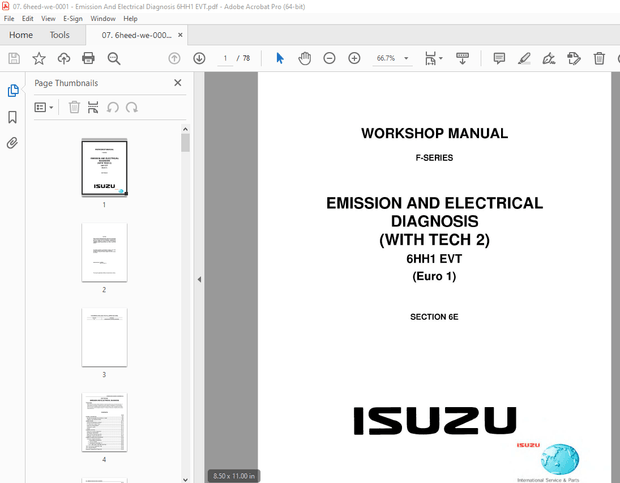Click the page number input field

point(225,58)
